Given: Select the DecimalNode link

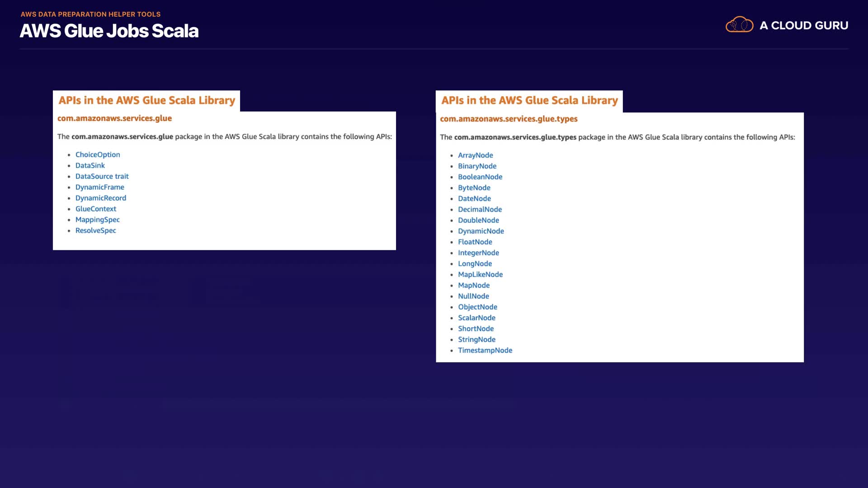Looking at the screenshot, I should (480, 210).
